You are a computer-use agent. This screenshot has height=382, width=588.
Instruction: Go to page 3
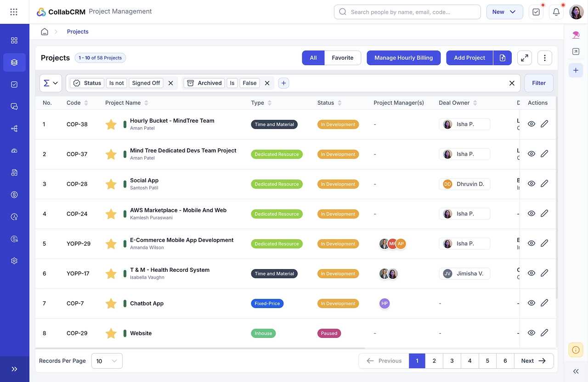(452, 361)
